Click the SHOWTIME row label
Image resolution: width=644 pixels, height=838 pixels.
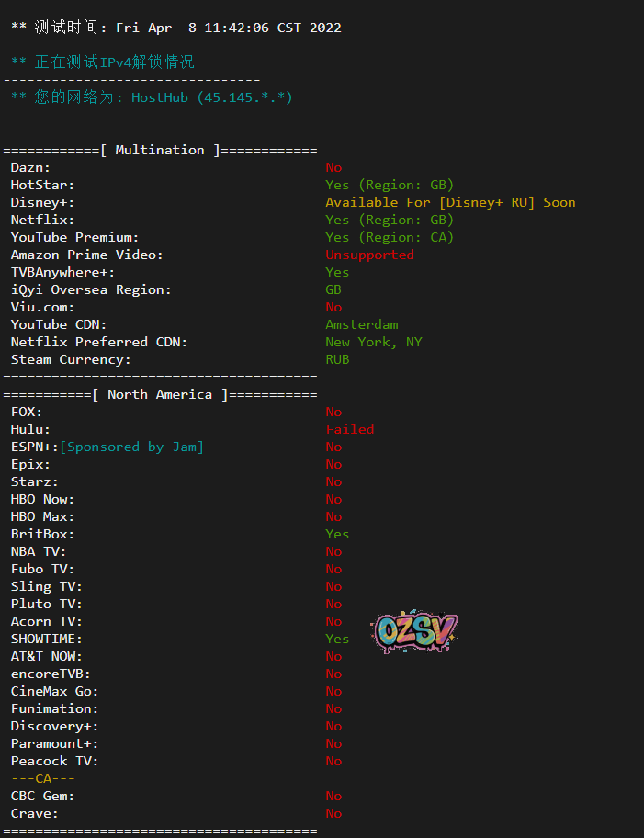46,639
